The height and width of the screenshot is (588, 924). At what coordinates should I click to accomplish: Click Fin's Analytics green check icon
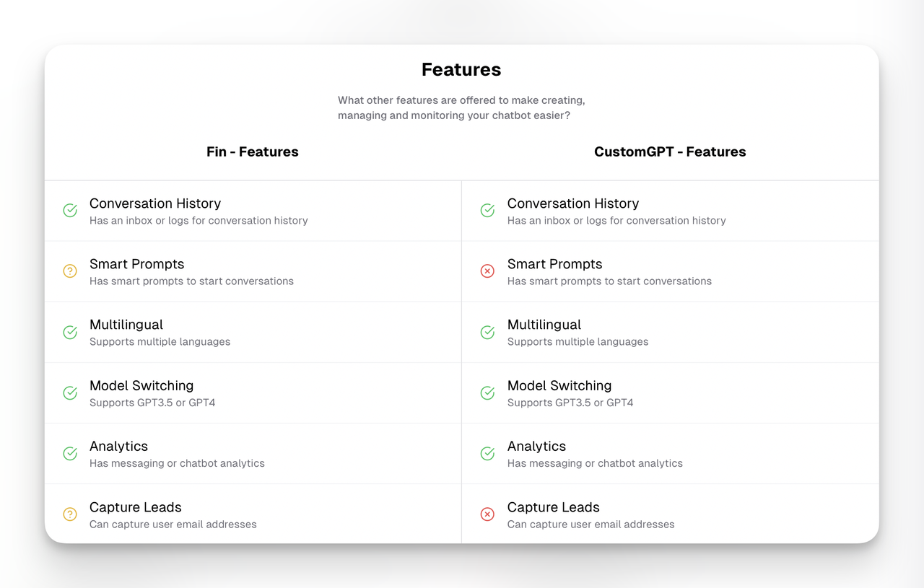click(70, 454)
